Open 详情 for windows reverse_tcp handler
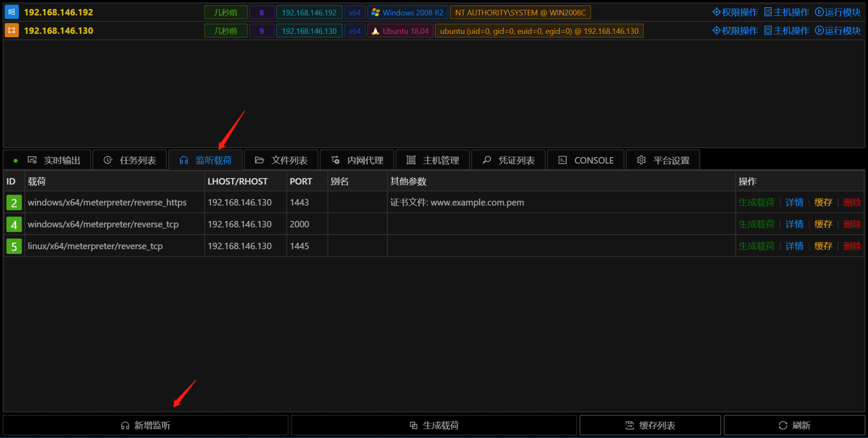This screenshot has height=438, width=868. [794, 224]
